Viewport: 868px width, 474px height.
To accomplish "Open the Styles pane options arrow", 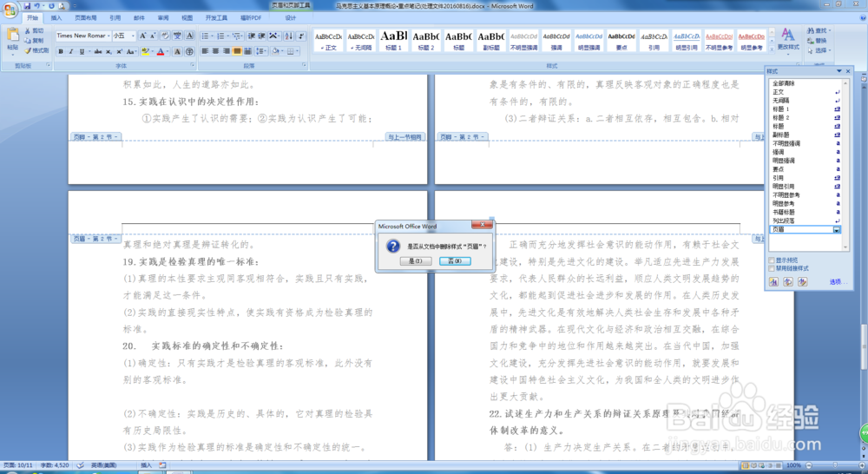I will coord(839,71).
